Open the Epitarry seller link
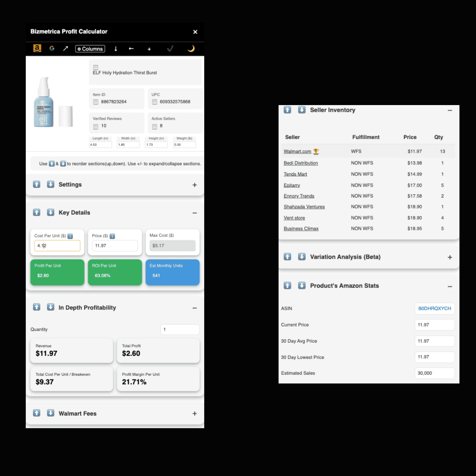This screenshot has height=476, width=476. pos(292,185)
